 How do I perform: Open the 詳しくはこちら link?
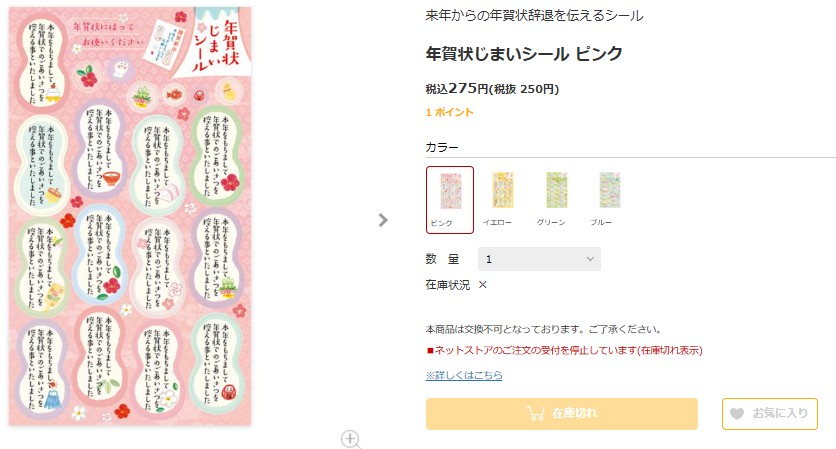point(464,375)
